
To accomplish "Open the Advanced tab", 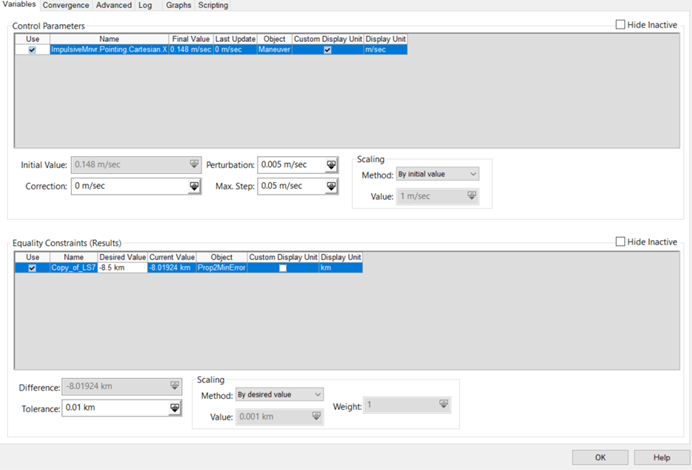I will 113,5.
